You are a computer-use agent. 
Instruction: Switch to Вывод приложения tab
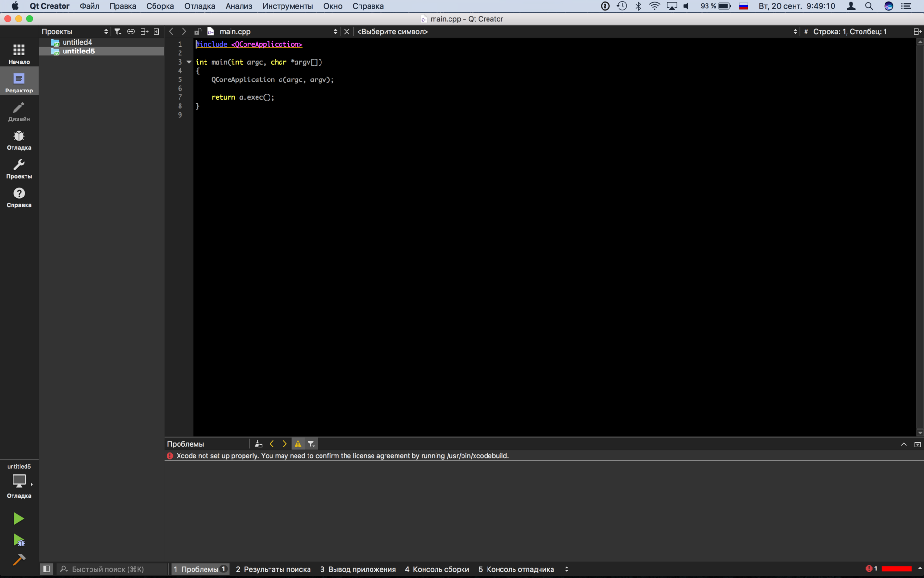click(x=358, y=569)
